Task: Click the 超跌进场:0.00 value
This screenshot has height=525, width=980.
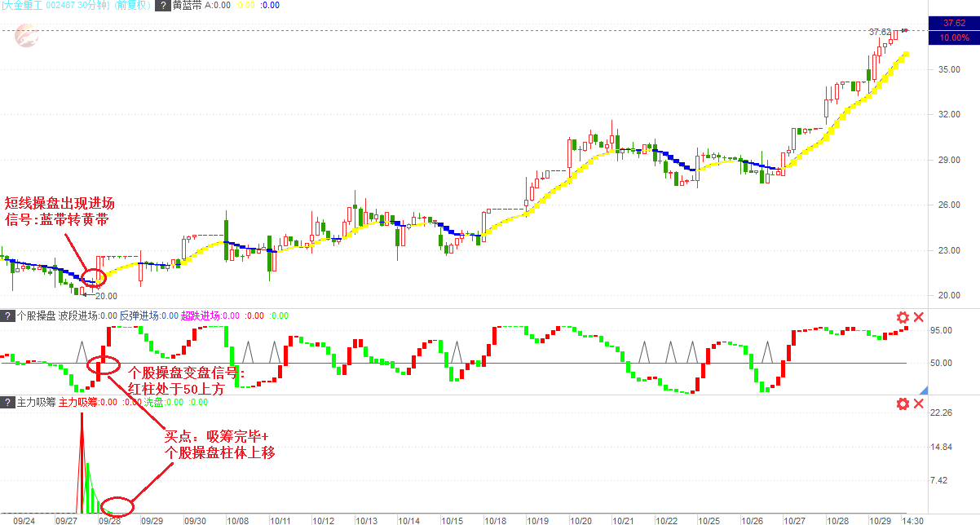Action: [x=210, y=315]
